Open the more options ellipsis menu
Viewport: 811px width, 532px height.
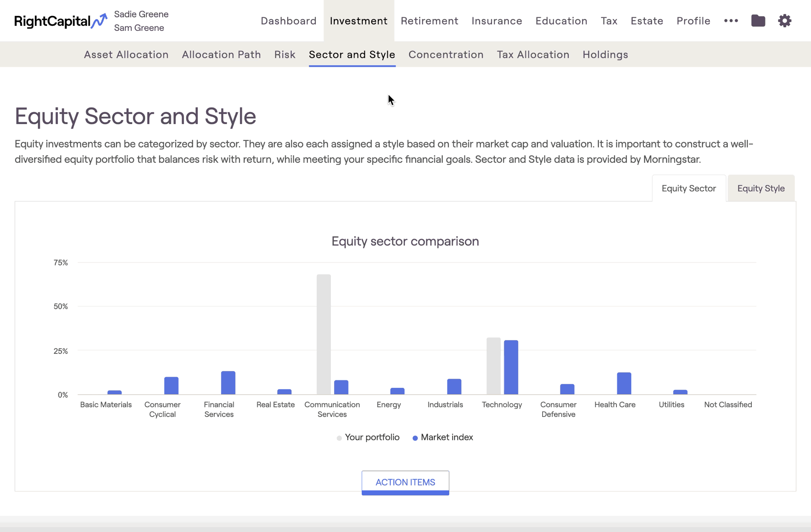(x=731, y=21)
